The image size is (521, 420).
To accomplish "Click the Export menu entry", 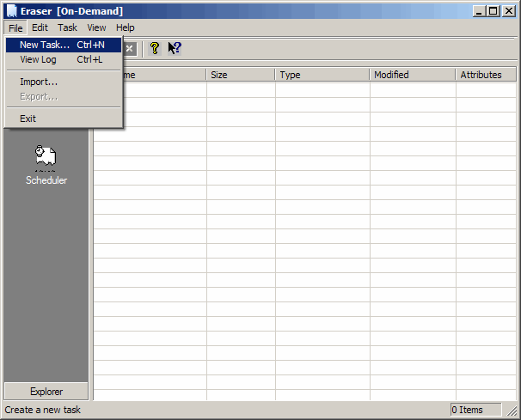I will click(x=64, y=96).
